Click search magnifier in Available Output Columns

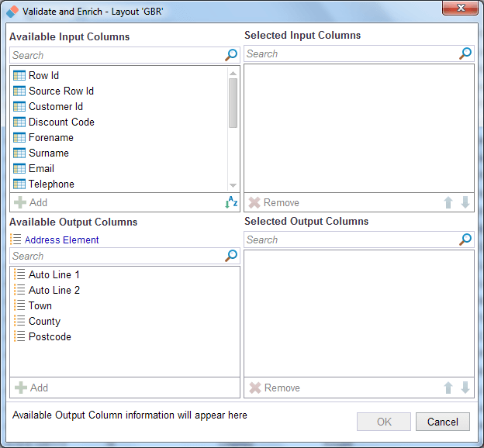coord(231,256)
